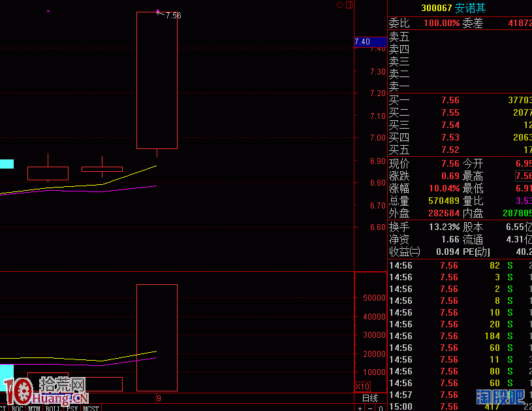Screen dimensions: 532x411
Task: Click the blue 7.40 price axis label
Action: (362, 42)
